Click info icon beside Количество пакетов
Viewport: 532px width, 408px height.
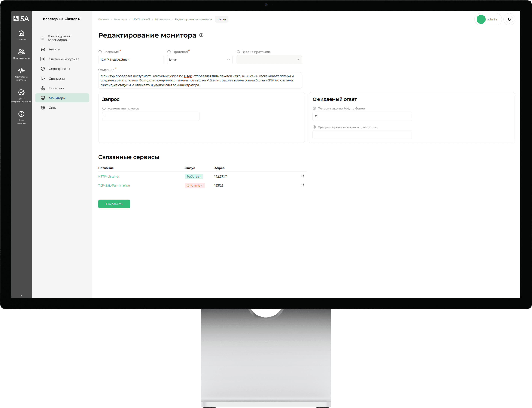(x=104, y=109)
